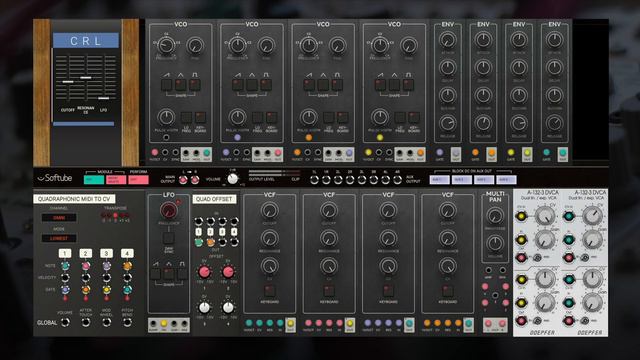Click the first VCO teal OUT jack

[207, 153]
